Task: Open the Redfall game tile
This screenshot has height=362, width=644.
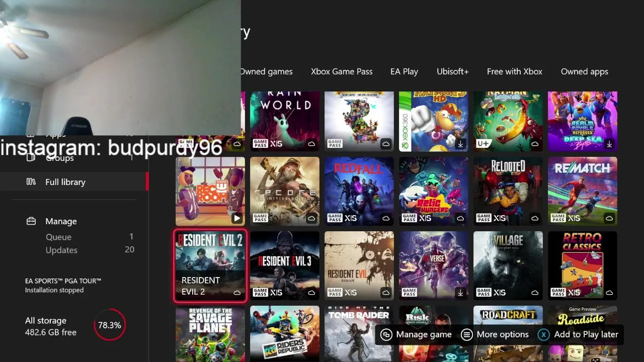Action: (x=359, y=191)
